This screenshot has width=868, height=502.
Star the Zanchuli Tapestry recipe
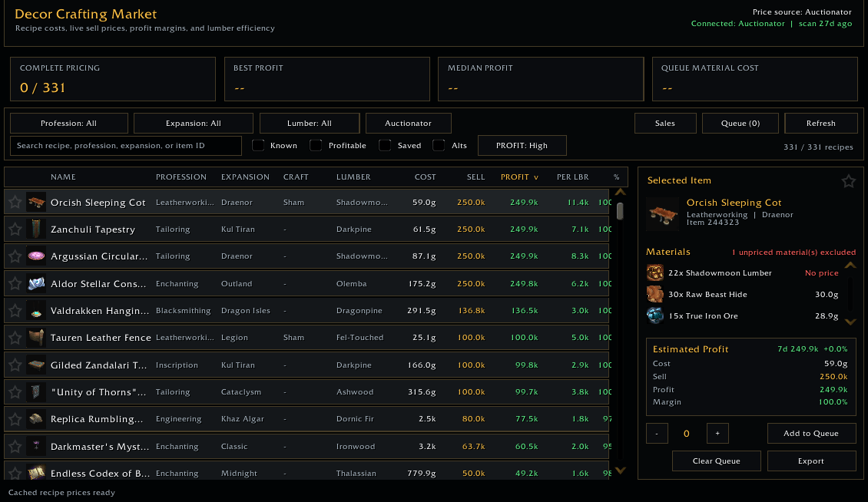tap(15, 230)
